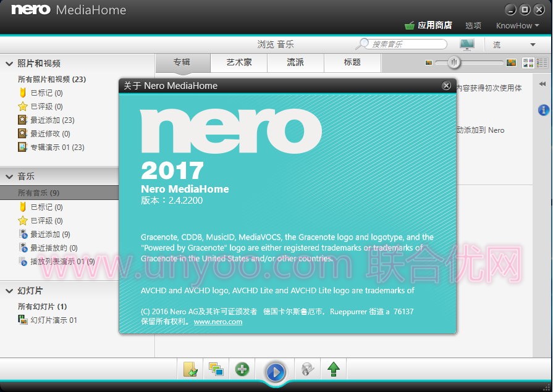The width and height of the screenshot is (553, 392).
Task: Select 所有幻灯片 (1)
Action: click(42, 306)
